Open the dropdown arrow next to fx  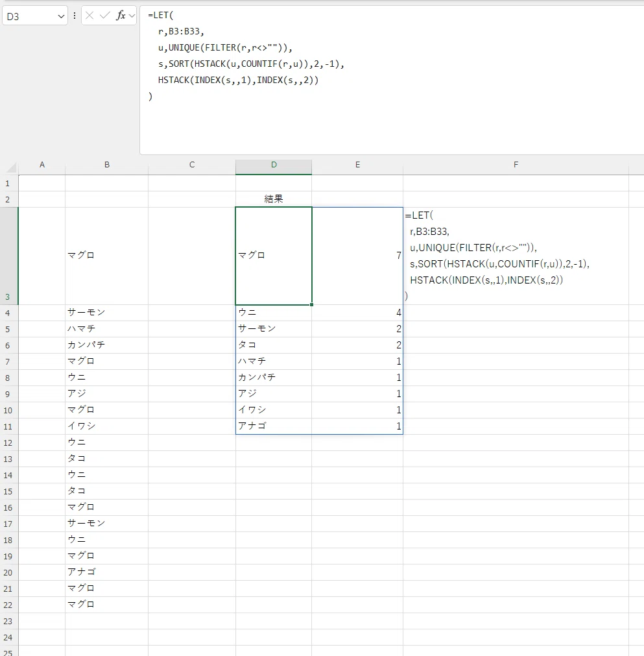pyautogui.click(x=132, y=16)
